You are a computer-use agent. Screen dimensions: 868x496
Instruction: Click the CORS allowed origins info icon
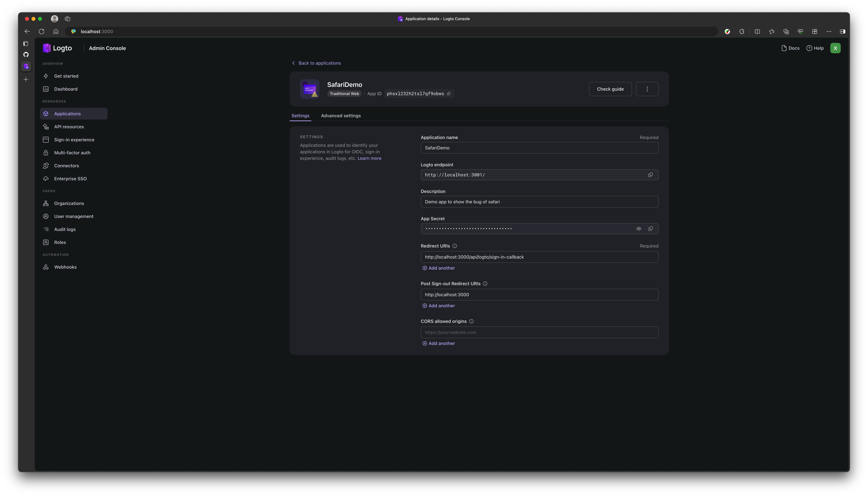pyautogui.click(x=471, y=321)
